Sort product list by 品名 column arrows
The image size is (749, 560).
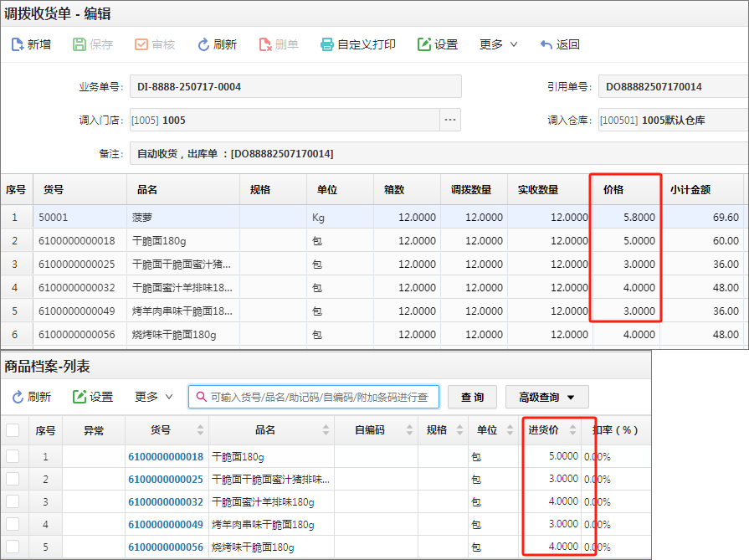tap(326, 430)
